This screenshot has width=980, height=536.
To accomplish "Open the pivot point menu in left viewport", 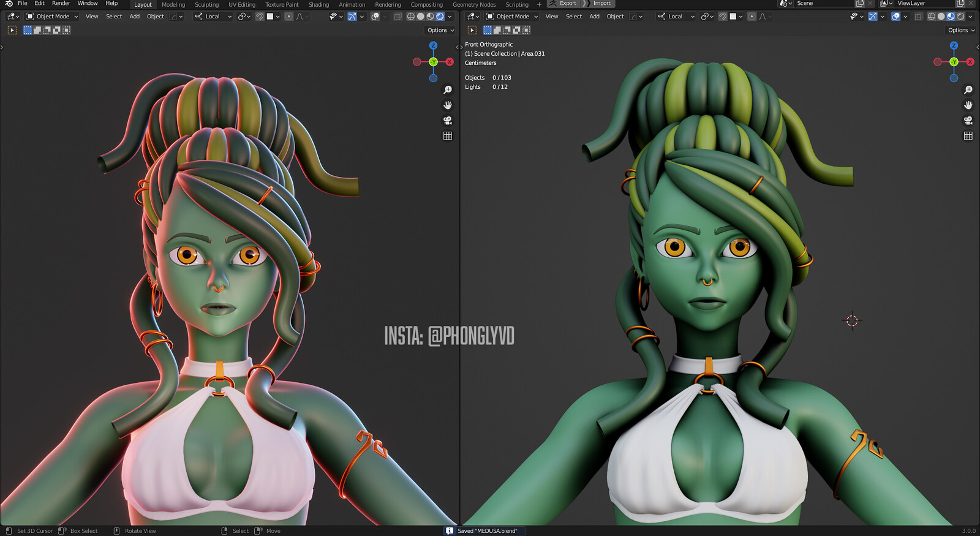I will (x=244, y=17).
